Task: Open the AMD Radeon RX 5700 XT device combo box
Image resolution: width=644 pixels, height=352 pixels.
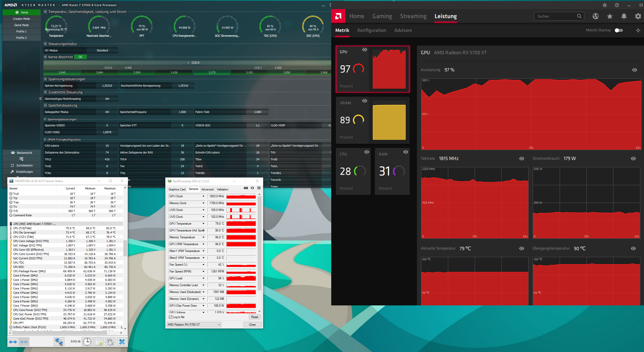Action: point(194,324)
